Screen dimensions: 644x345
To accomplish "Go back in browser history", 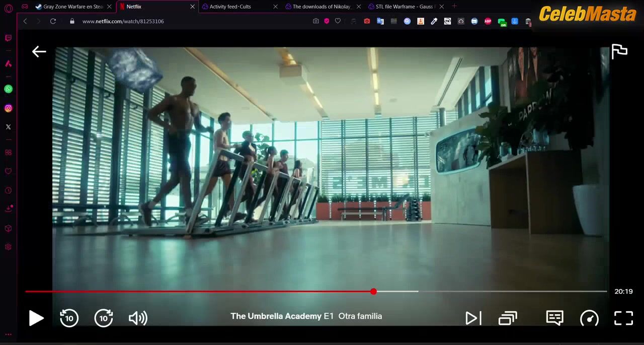I will pos(25,21).
